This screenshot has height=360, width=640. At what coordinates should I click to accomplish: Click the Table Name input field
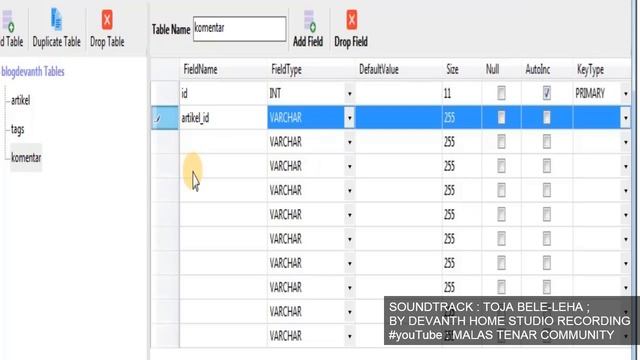[x=240, y=29]
